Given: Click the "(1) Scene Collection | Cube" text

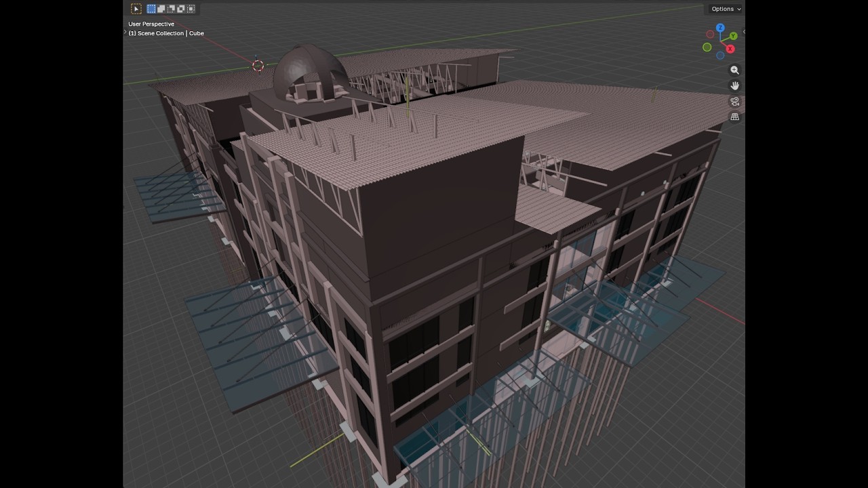Looking at the screenshot, I should coord(166,33).
